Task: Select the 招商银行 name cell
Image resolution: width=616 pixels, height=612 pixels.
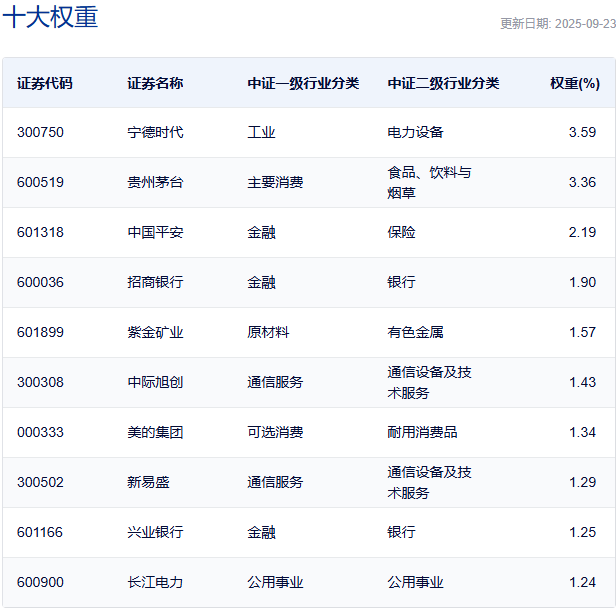Action: pyautogui.click(x=155, y=282)
